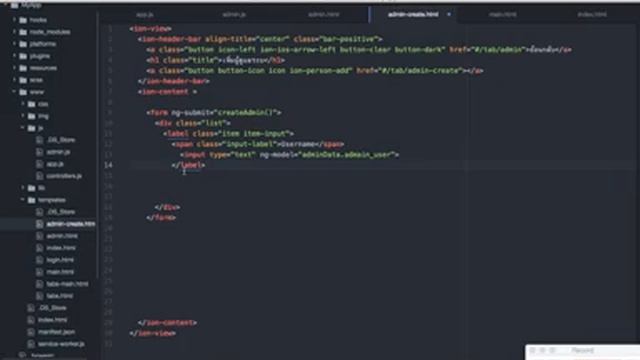This screenshot has width=640, height=360.
Task: Open service-worker.js in the file tree
Action: pyautogui.click(x=61, y=344)
